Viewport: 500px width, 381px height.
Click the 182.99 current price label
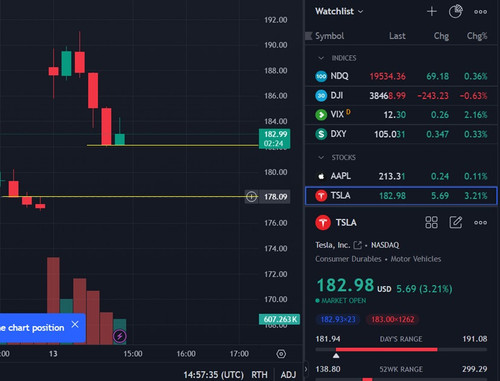click(274, 139)
